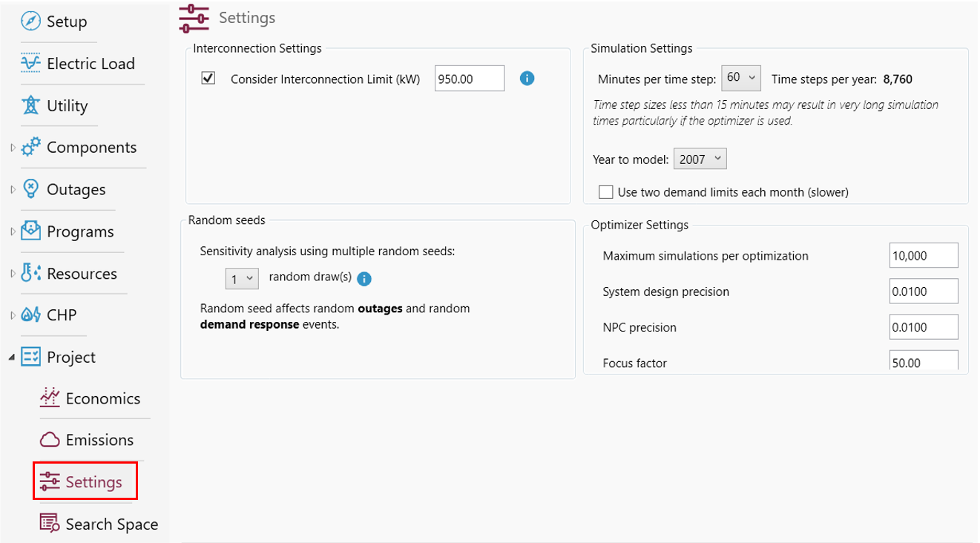The height and width of the screenshot is (543, 980).
Task: Click the CHP flame icon
Action: tap(30, 315)
